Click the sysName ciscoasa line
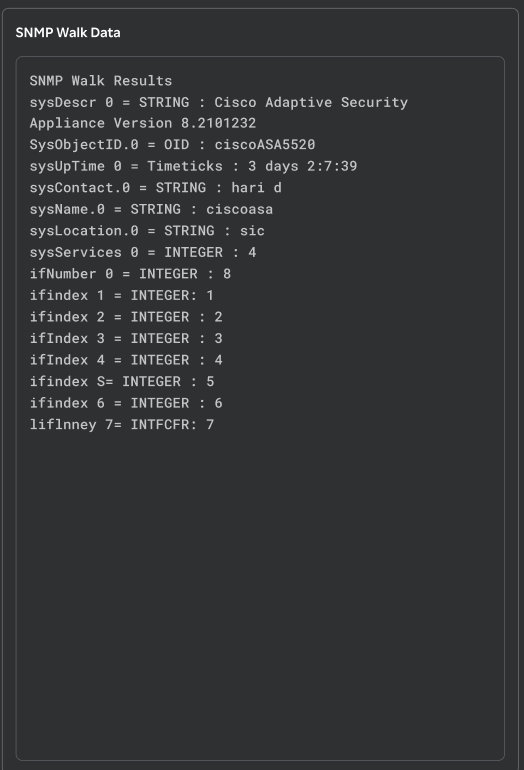This screenshot has width=524, height=770. (x=151, y=209)
